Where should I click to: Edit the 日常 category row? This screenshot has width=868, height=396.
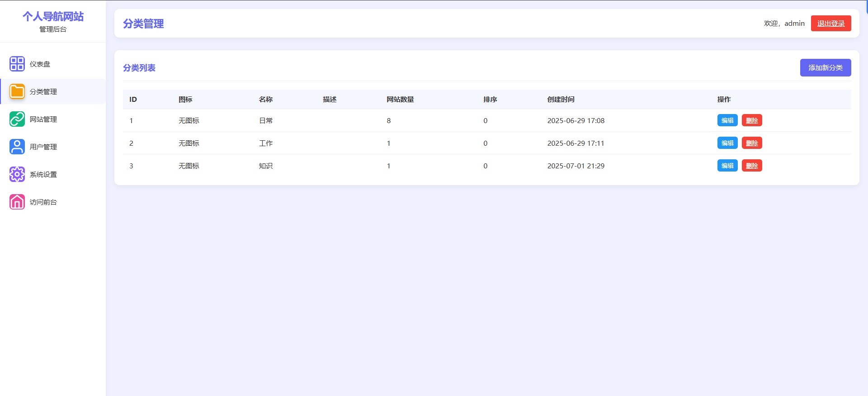point(727,120)
